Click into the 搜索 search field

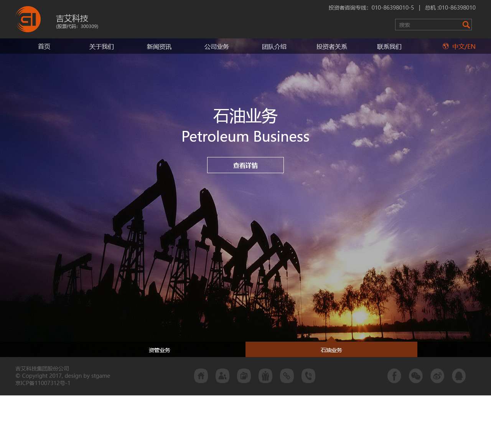pyautogui.click(x=428, y=25)
